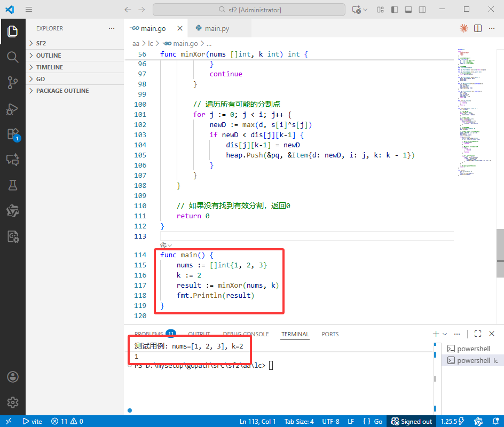Open Run and Debug view
Viewport: 504px width, 427px height.
(12, 108)
